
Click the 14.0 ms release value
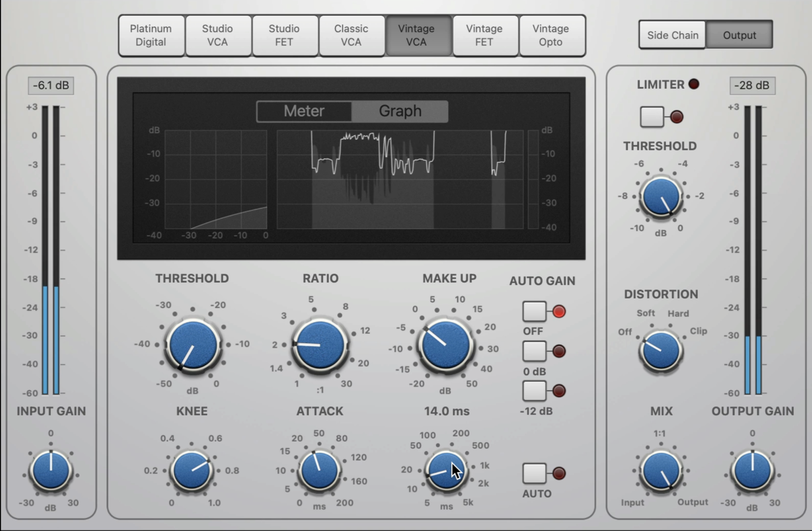446,411
